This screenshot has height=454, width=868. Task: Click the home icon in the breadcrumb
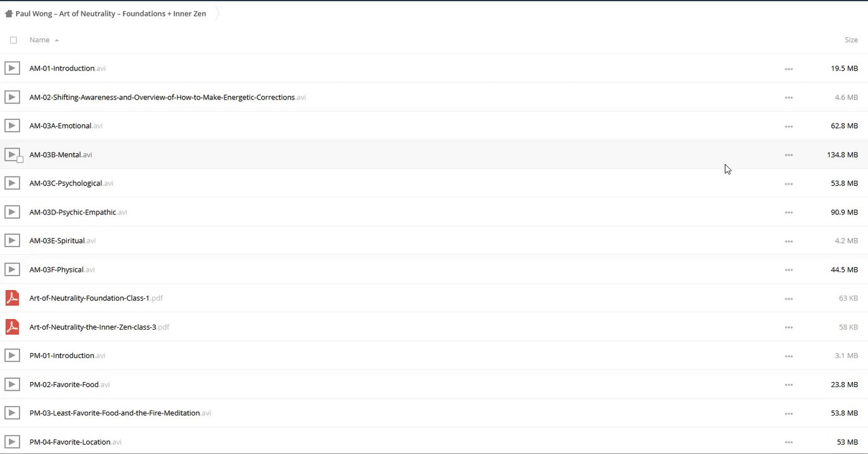9,14
